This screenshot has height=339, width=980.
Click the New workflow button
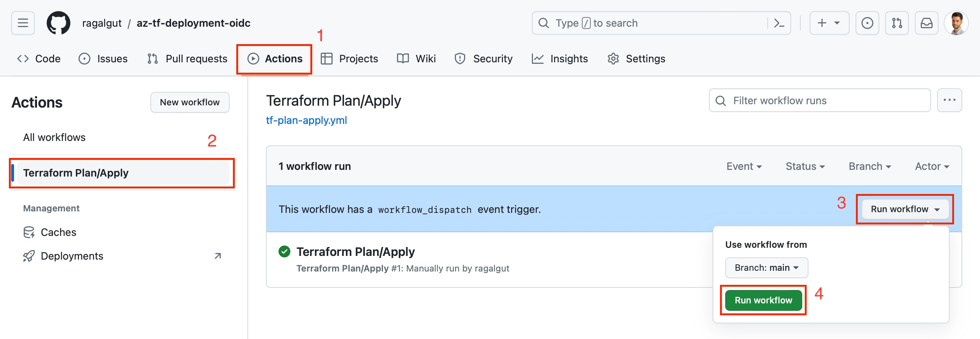pos(190,102)
